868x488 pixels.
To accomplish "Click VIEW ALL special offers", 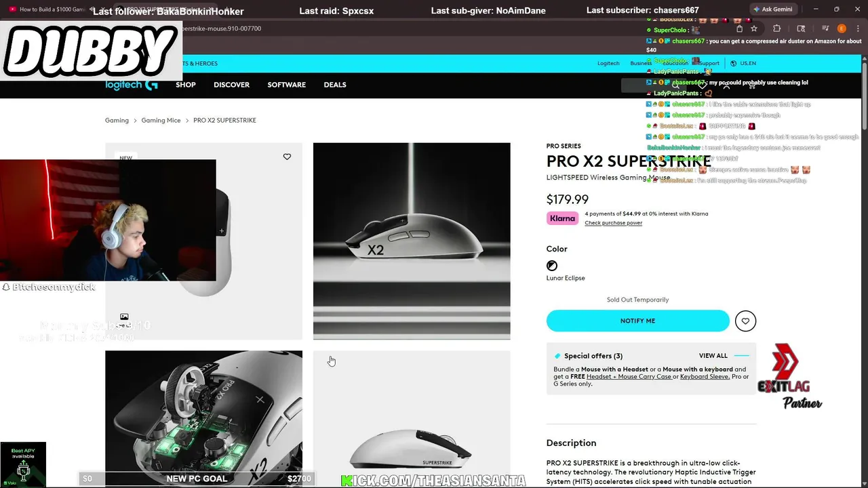I will [x=713, y=356].
